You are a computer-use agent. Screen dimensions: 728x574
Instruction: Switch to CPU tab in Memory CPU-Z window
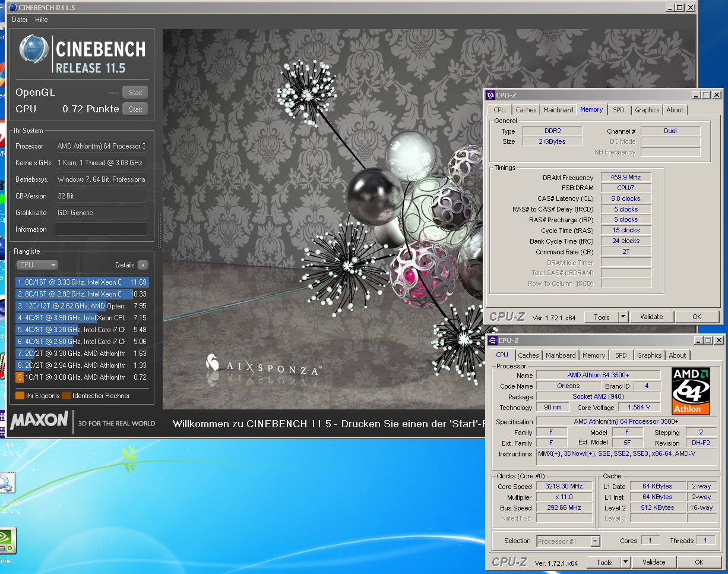500,110
